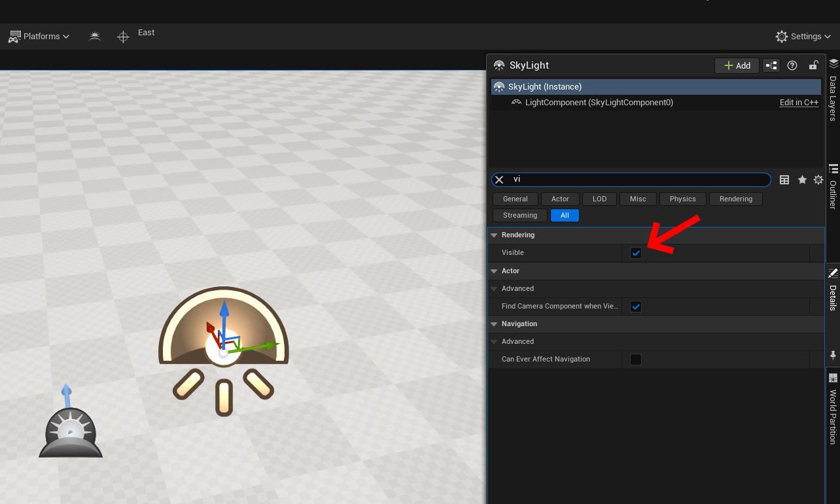840x504 pixels.
Task: Click the sunrise lighting icon in toolbar
Action: pyautogui.click(x=95, y=37)
